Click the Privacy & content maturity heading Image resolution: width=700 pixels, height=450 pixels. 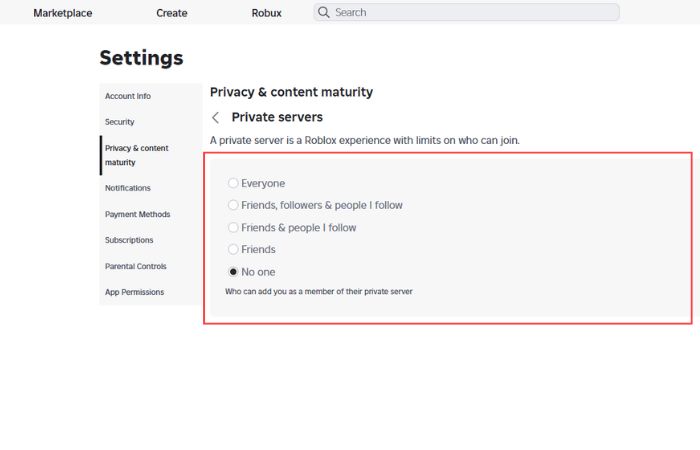291,92
